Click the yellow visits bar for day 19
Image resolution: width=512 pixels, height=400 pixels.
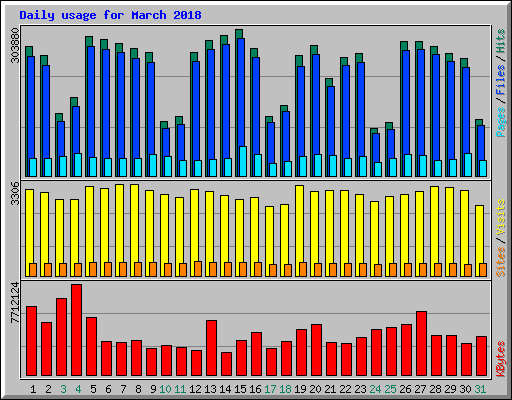(299, 231)
